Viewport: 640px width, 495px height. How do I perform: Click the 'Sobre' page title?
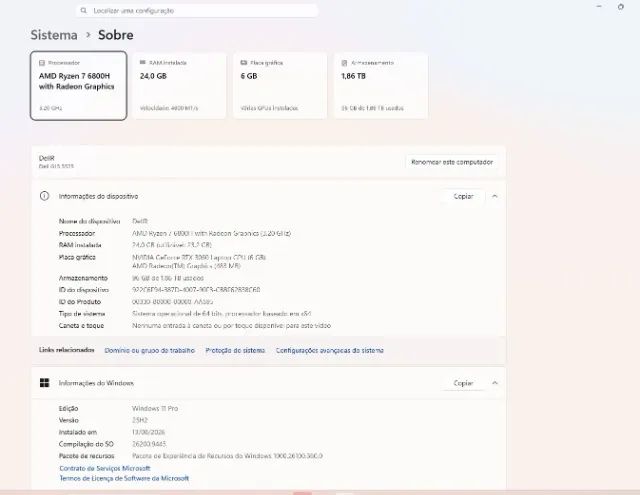tap(116, 35)
